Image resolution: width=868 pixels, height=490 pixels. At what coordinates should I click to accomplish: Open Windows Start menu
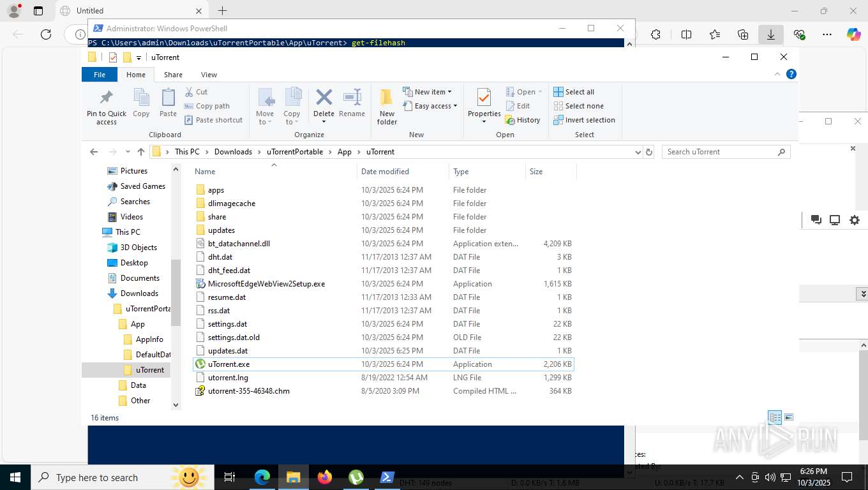pyautogui.click(x=15, y=477)
